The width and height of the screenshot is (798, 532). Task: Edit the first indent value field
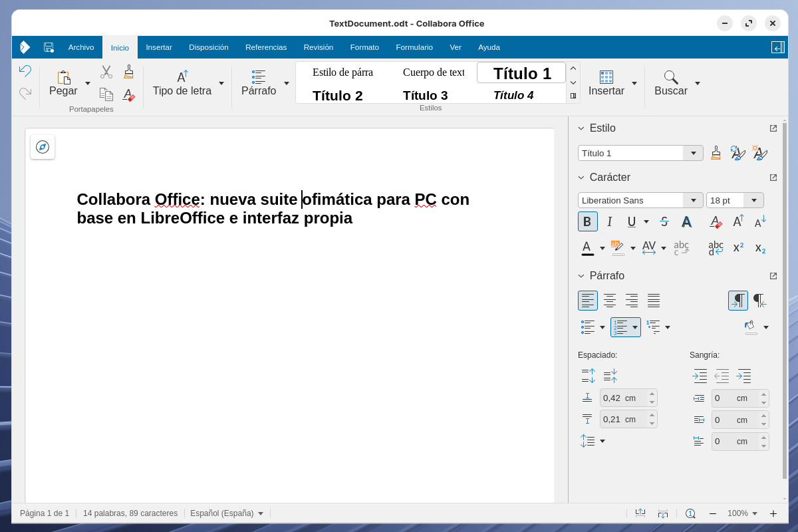pos(736,398)
